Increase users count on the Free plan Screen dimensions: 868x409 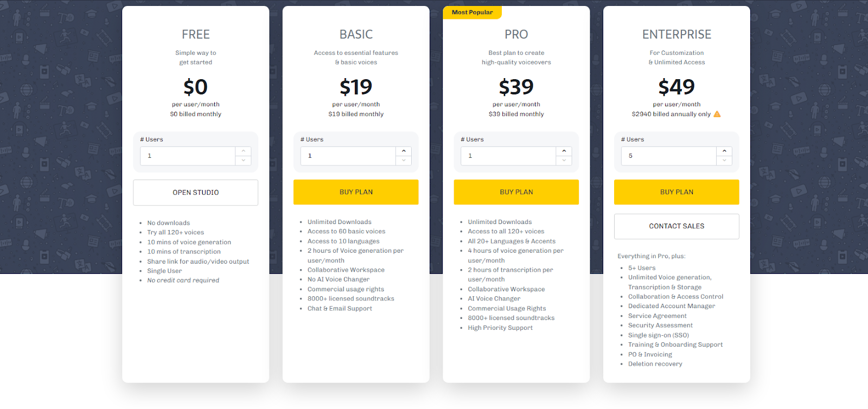[243, 151]
